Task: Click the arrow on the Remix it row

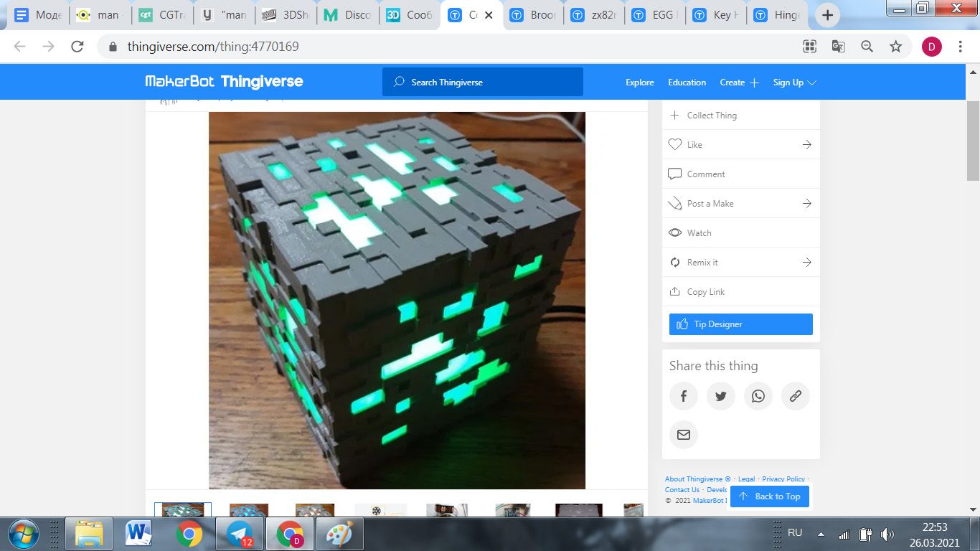Action: coord(807,262)
